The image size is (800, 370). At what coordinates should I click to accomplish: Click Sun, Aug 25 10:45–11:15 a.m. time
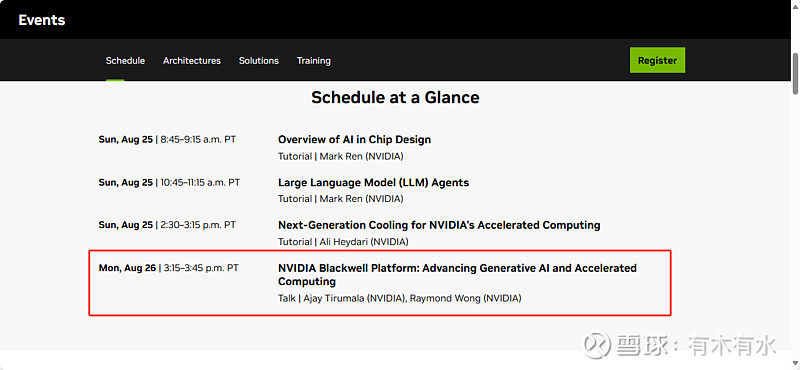coord(169,182)
